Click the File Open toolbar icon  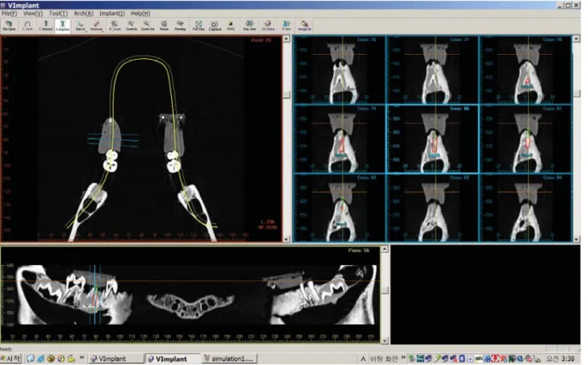pos(9,26)
